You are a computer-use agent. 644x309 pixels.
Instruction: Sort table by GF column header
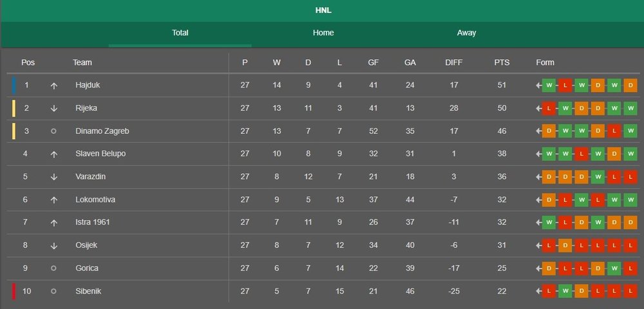coord(374,62)
